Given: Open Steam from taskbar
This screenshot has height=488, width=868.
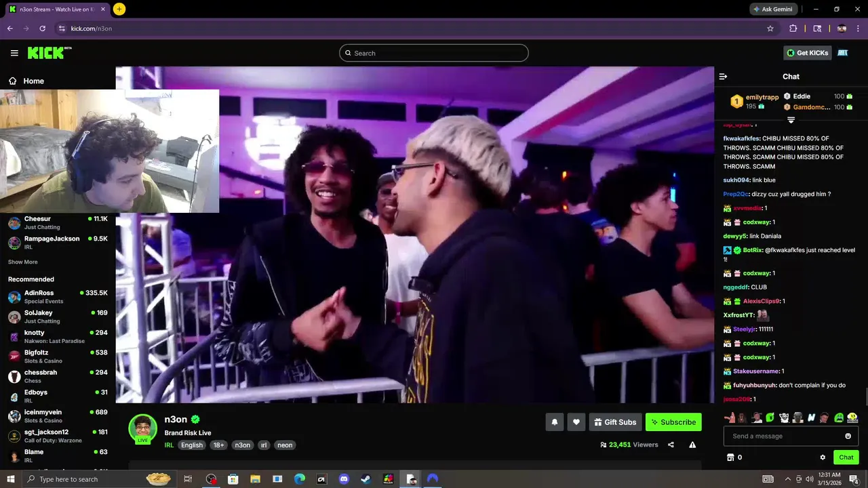Looking at the screenshot, I should click(366, 479).
